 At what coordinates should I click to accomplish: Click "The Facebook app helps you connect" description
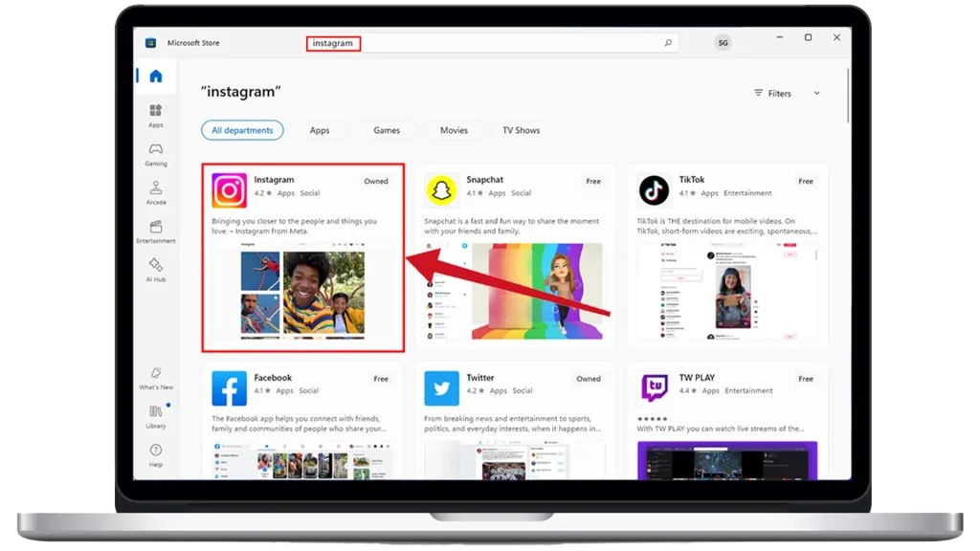(299, 424)
